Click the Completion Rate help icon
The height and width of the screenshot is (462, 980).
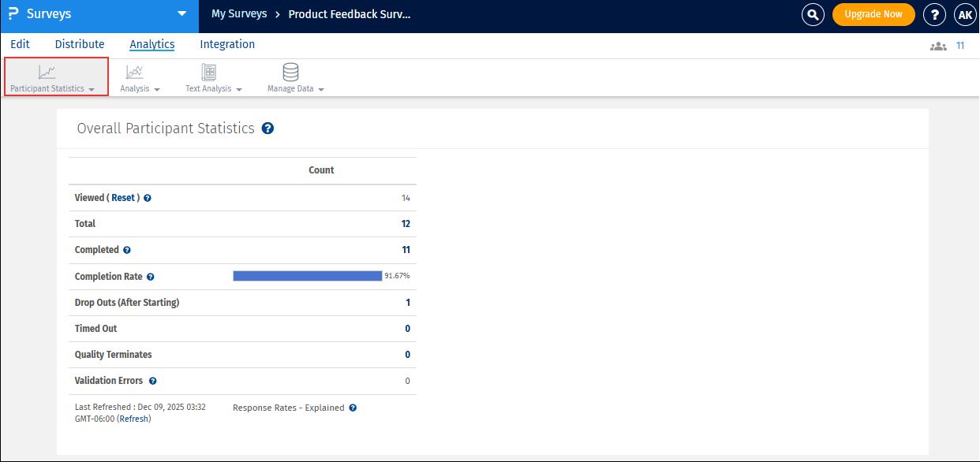[x=150, y=277]
